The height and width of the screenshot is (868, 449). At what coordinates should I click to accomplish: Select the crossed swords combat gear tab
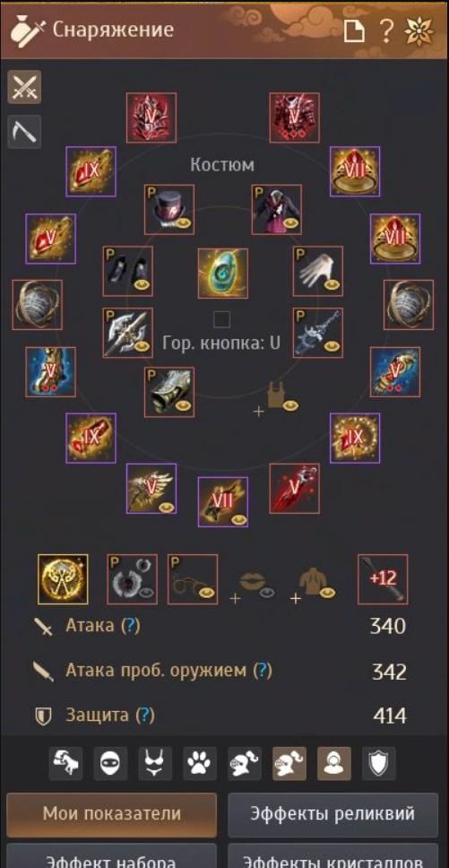[24, 87]
